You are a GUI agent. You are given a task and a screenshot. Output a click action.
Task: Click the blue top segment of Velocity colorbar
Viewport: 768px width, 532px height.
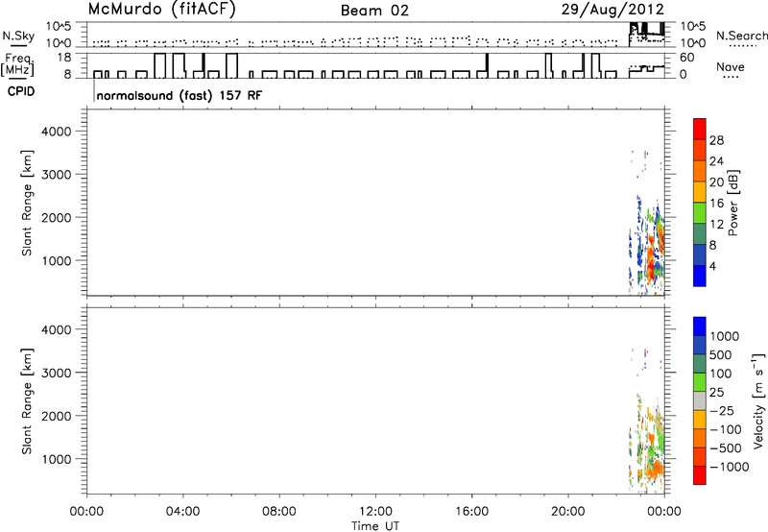pos(700,326)
